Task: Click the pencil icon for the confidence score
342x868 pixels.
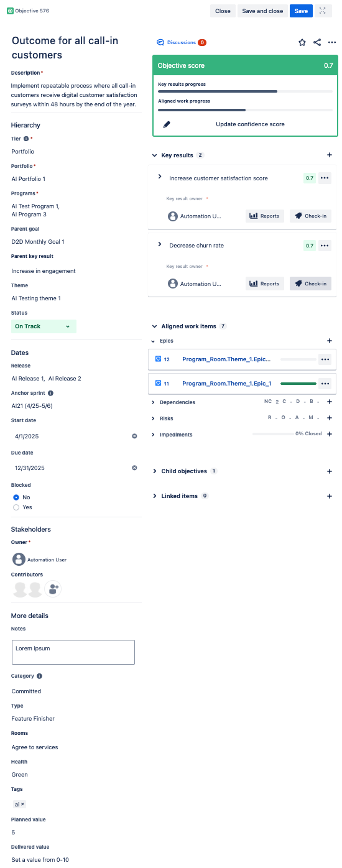Action: tap(167, 124)
